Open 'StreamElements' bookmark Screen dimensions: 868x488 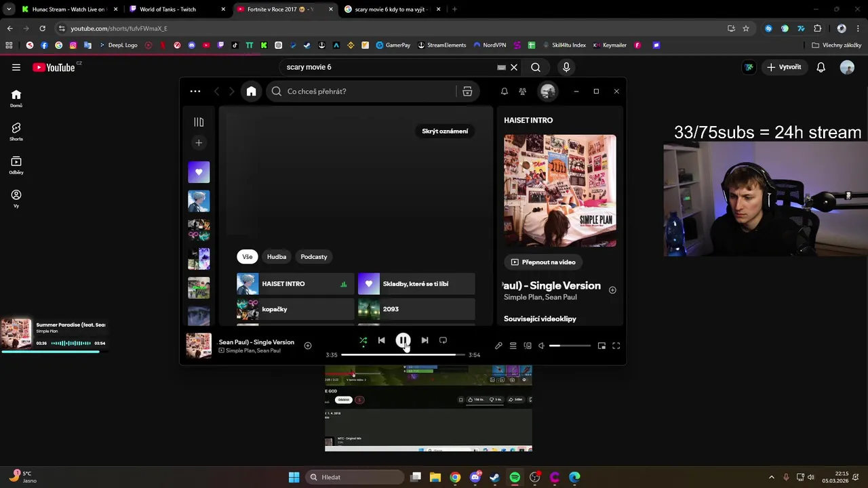click(x=441, y=45)
